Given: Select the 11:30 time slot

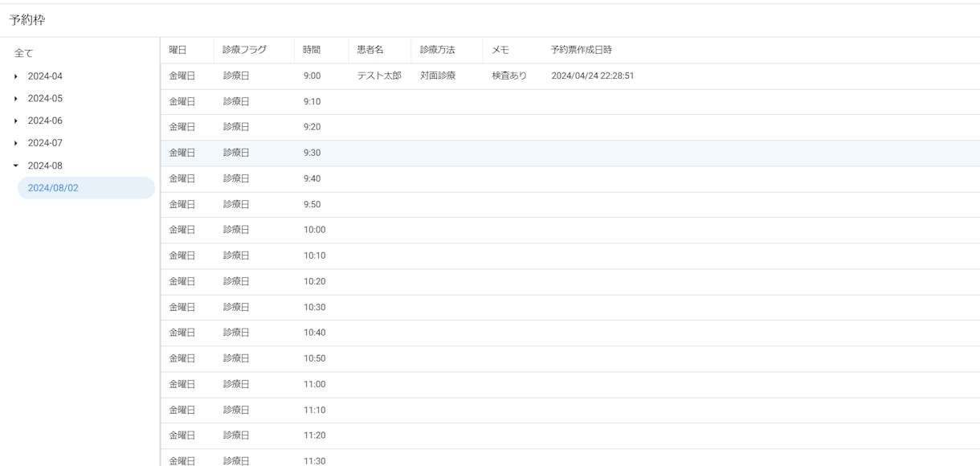Looking at the screenshot, I should (x=314, y=460).
